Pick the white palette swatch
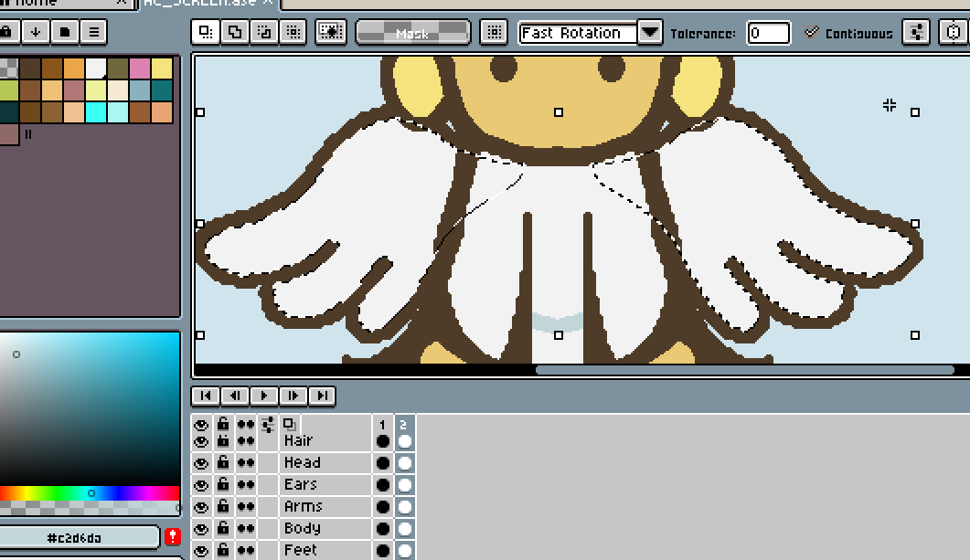970x560 pixels. [x=96, y=68]
